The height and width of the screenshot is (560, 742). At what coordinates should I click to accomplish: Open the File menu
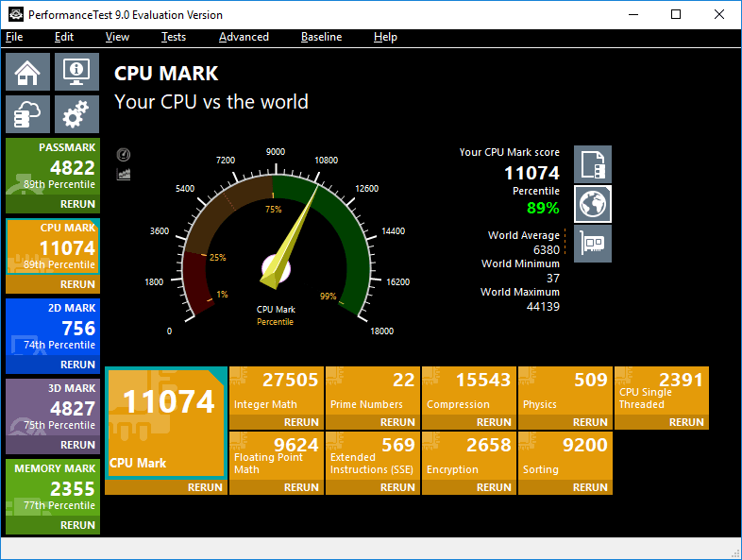click(x=14, y=37)
